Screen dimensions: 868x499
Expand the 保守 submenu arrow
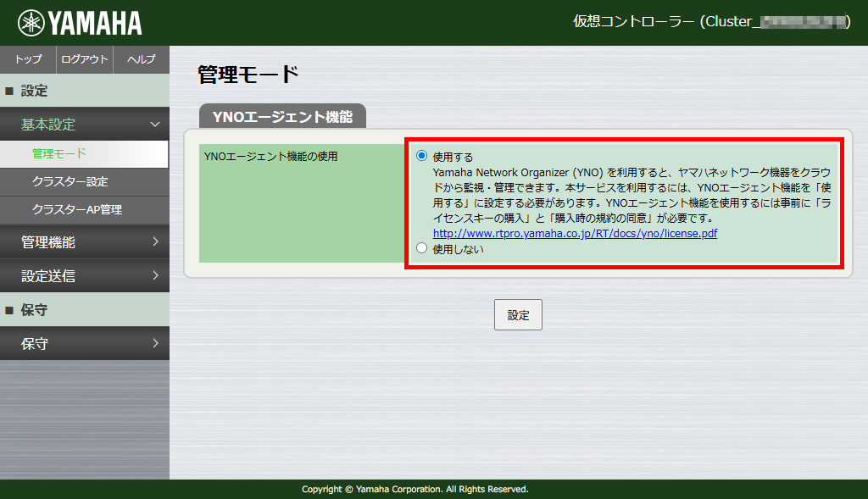click(156, 344)
